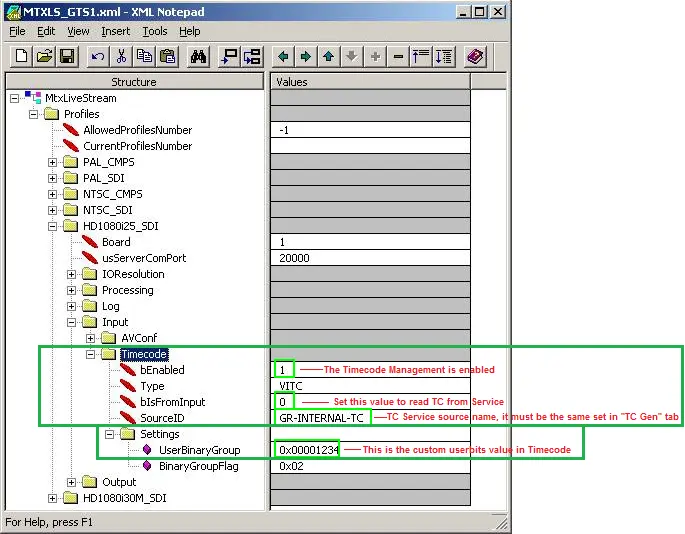
Task: Click the Cut scissors icon
Action: pos(121,57)
